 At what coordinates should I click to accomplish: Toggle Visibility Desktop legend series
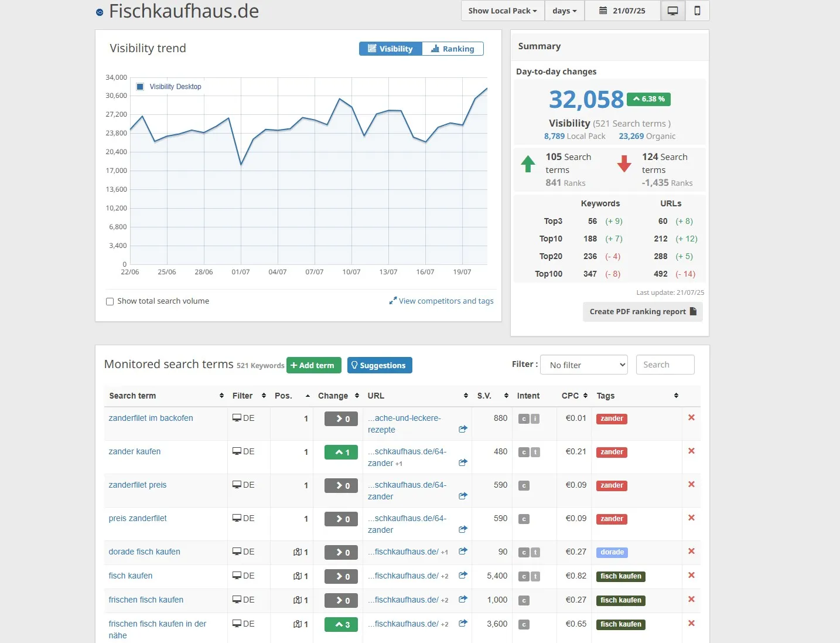[169, 87]
